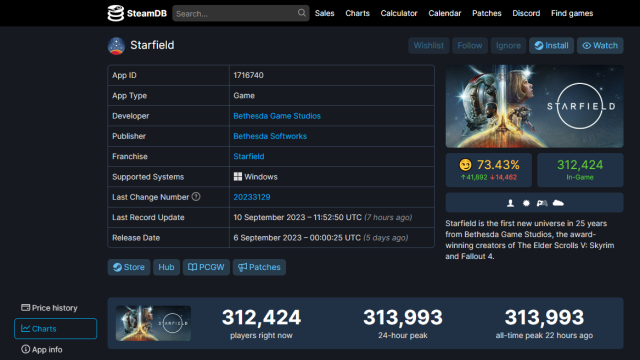The image size is (640, 360).
Task: Open the Hub button
Action: [x=166, y=267]
